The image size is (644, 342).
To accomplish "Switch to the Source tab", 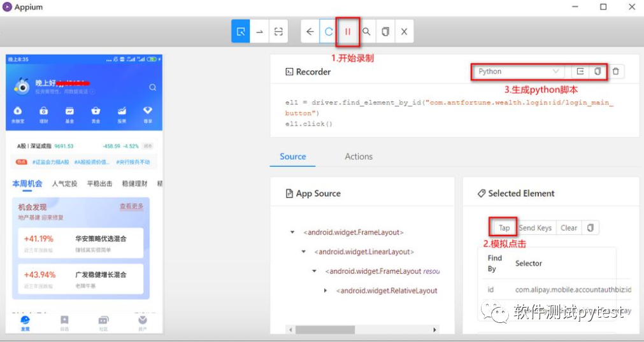I will click(x=293, y=157).
